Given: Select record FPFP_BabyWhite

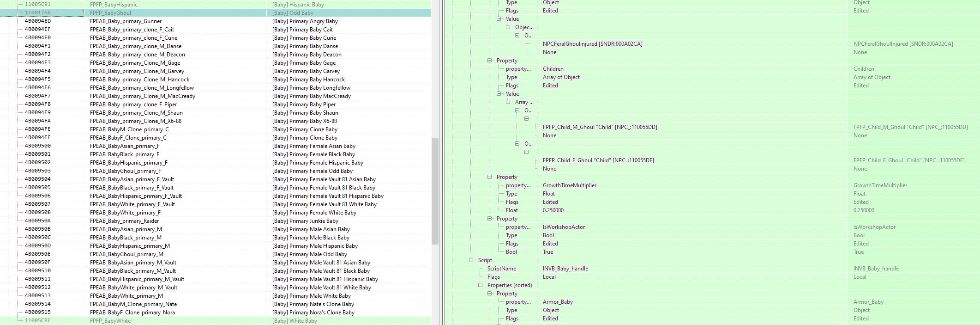Looking at the screenshot, I should coord(216,321).
